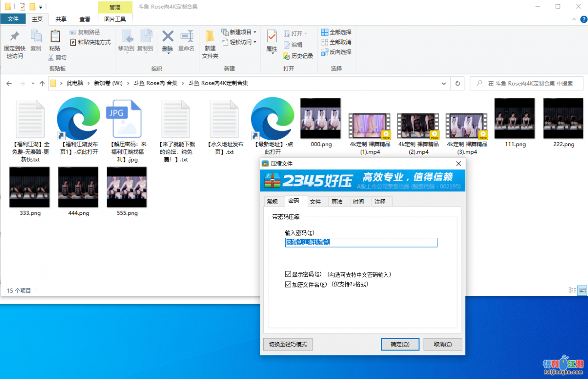Click the Pin to Quick Access icon
Screen dimensions: 588x379
point(14,41)
